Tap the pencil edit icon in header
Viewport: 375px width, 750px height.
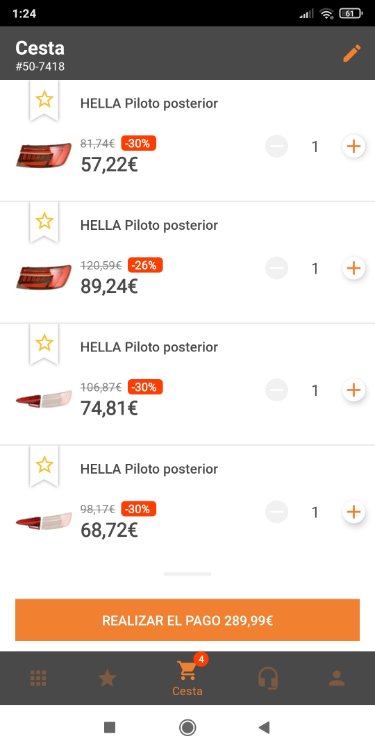coord(352,53)
